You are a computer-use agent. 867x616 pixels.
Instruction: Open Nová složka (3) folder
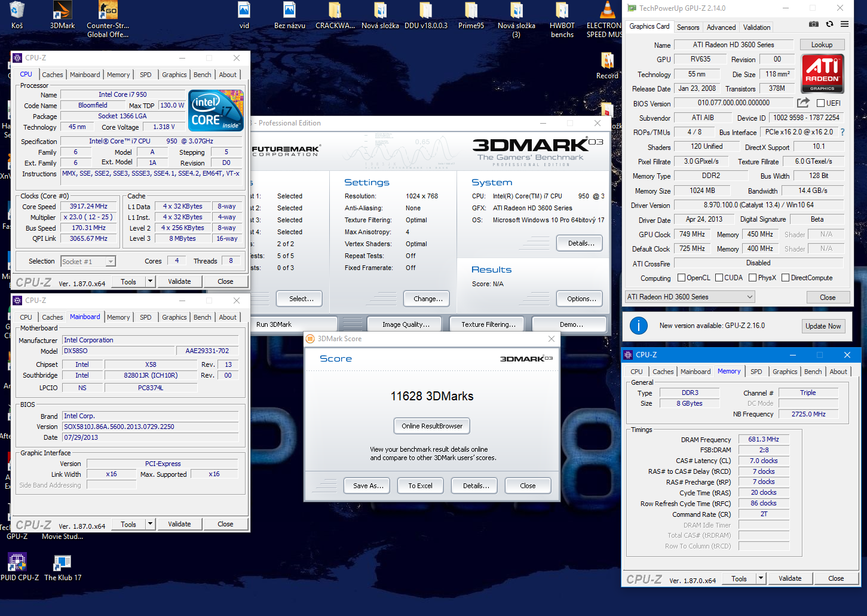coord(516,19)
